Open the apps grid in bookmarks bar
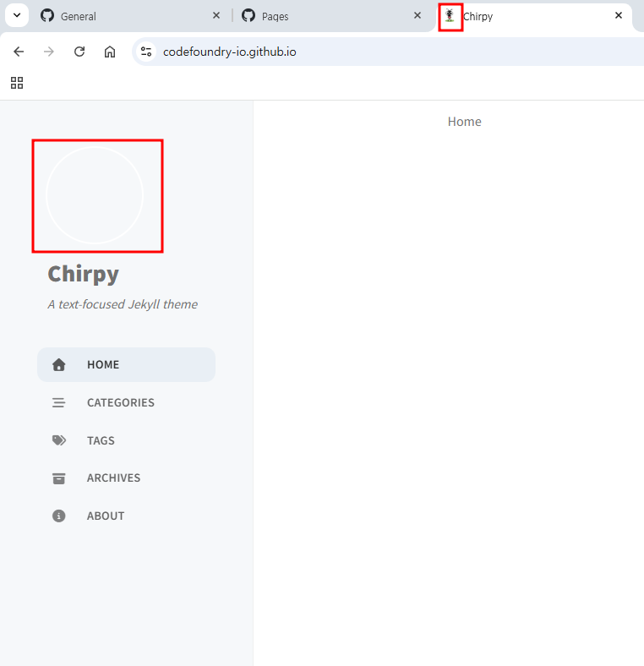644x666 pixels. 17,83
